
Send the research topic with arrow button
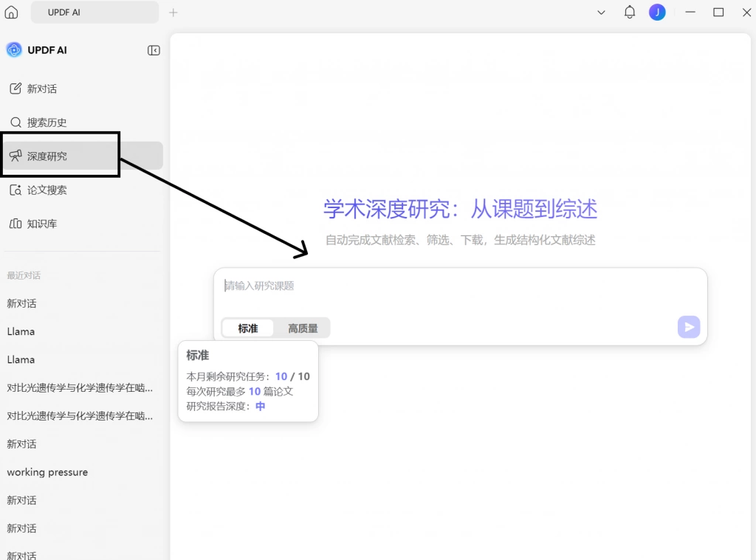click(689, 327)
